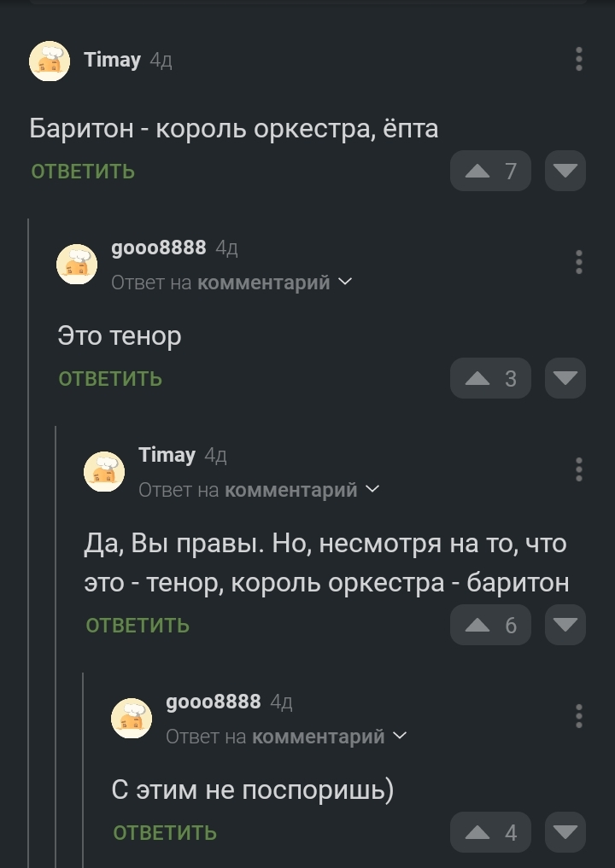Open gooo8888's profile name above 'Это тенор'
Screen dimensions: 615x868
[159, 248]
